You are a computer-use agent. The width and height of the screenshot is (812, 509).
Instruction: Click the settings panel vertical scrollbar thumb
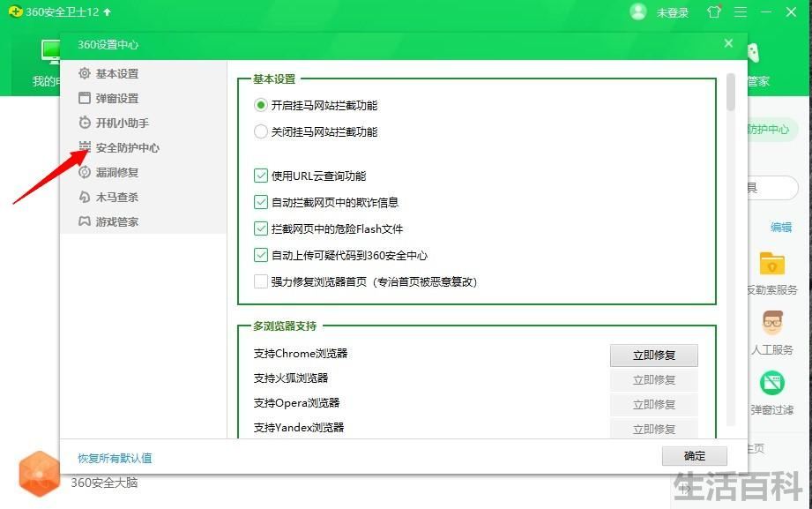pos(731,93)
